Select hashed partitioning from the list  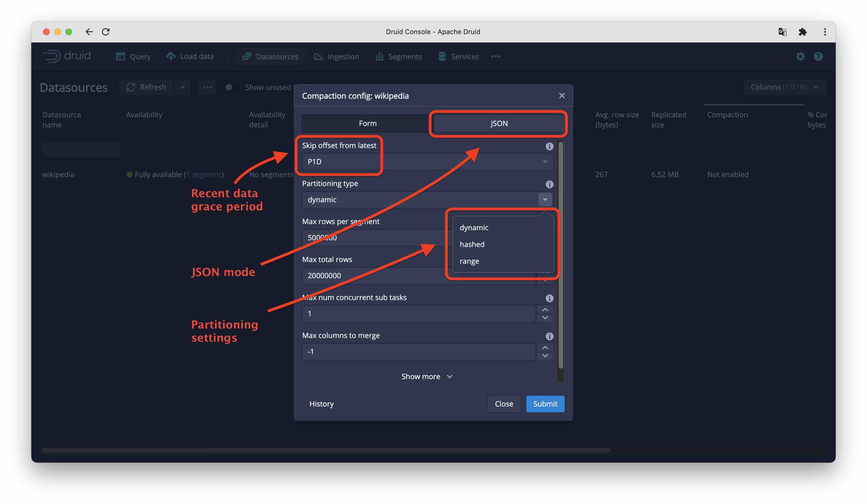coord(472,244)
